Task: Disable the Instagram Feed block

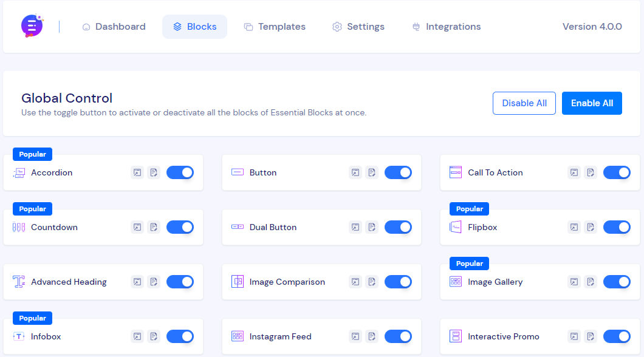Action: click(x=398, y=336)
